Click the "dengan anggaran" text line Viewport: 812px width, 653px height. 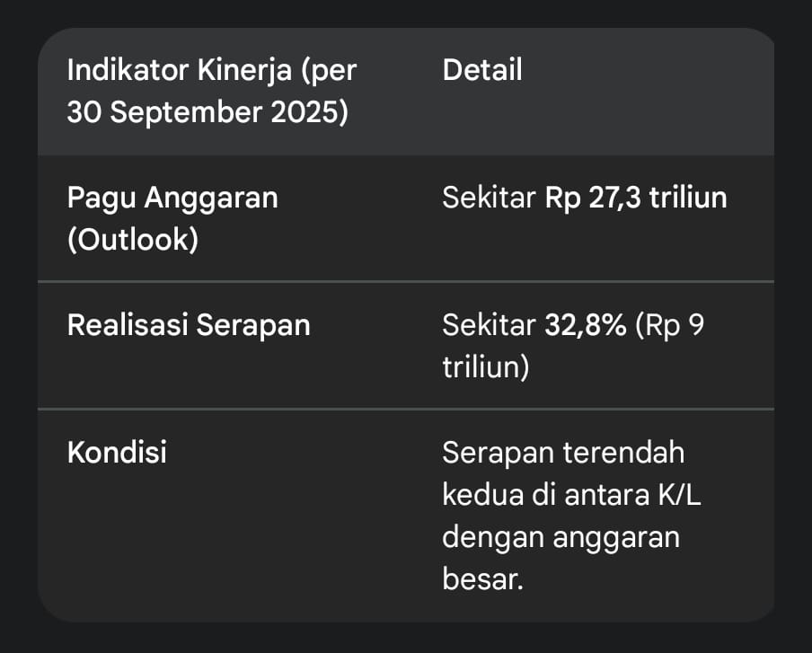point(560,537)
